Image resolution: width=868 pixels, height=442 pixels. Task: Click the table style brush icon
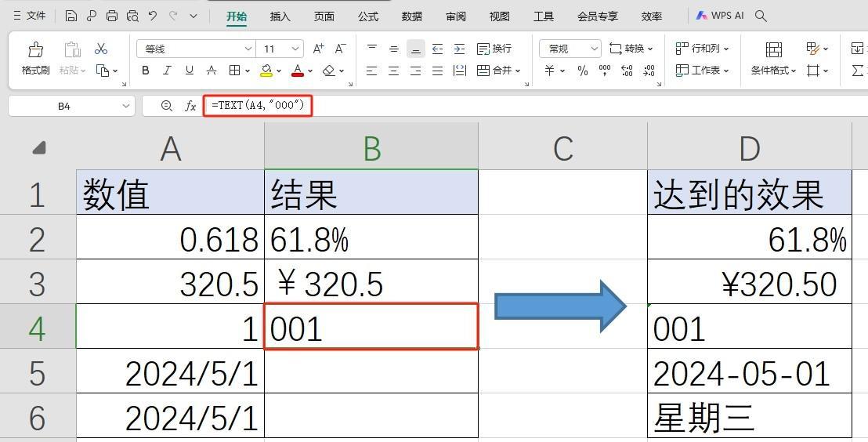click(812, 49)
